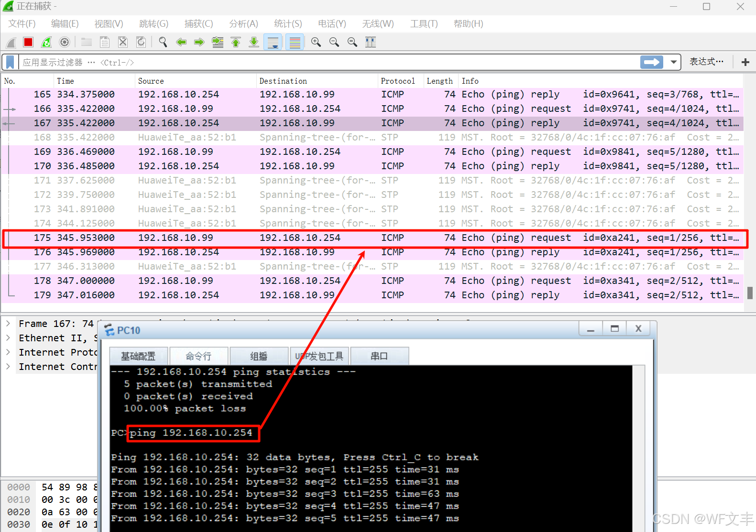
Task: Select packet 175 ICMP request row
Action: 373,238
